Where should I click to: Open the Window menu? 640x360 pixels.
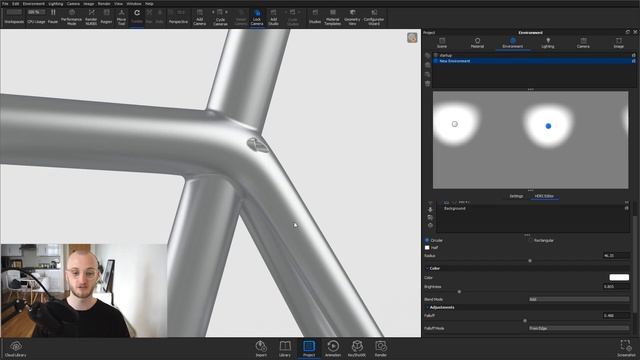[x=134, y=4]
